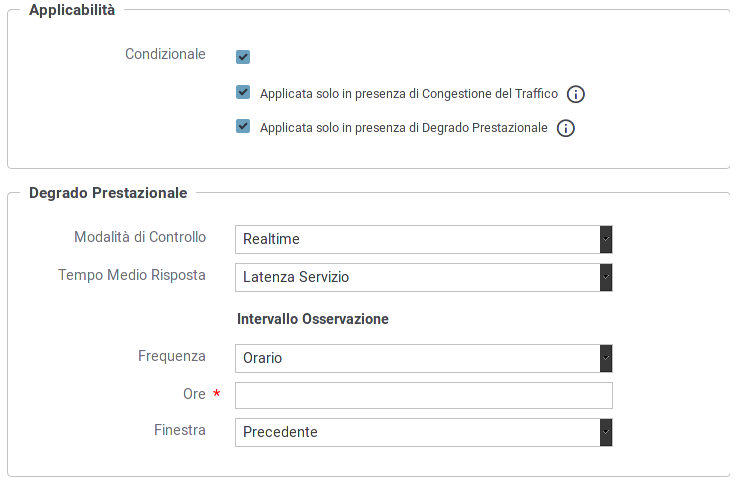Click the Frequenza field label
This screenshot has width=738, height=485.
coord(172,356)
